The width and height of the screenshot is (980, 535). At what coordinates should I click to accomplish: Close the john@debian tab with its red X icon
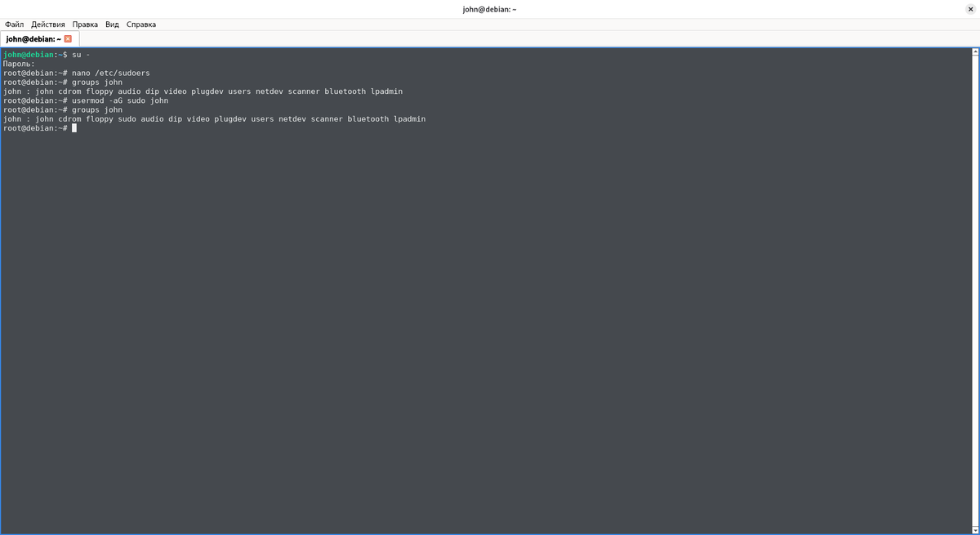click(x=68, y=39)
